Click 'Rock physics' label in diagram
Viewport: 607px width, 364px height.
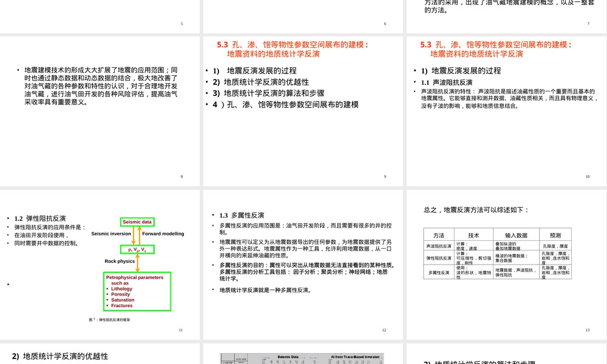pos(120,261)
